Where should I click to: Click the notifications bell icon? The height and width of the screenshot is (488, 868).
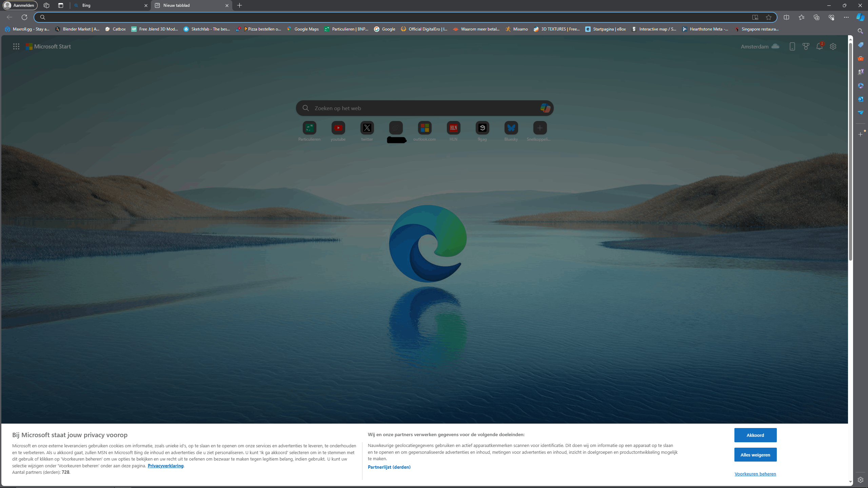pyautogui.click(x=819, y=46)
